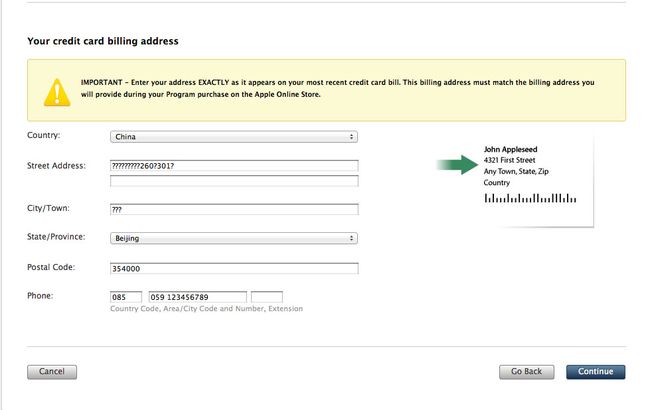Click the blue Continue button

596,372
